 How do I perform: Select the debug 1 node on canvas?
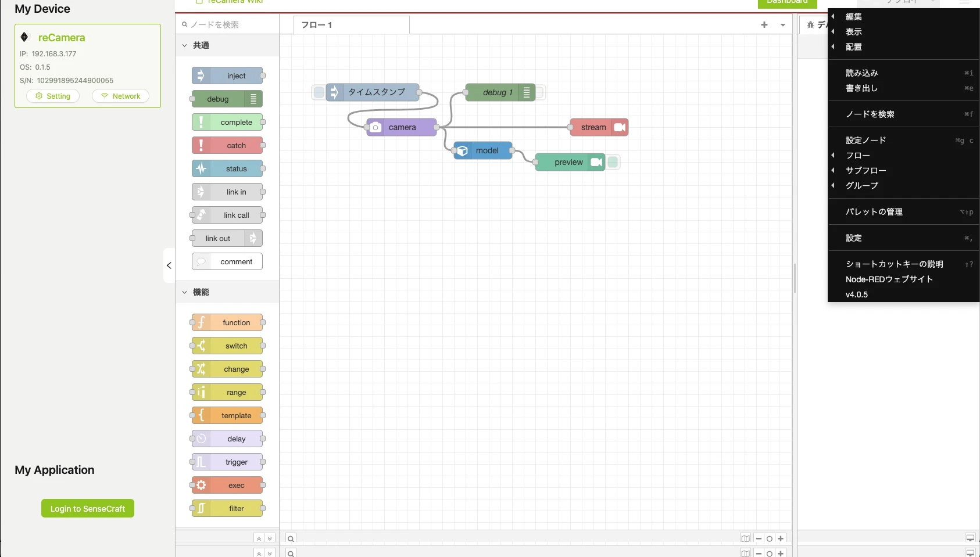pos(500,92)
